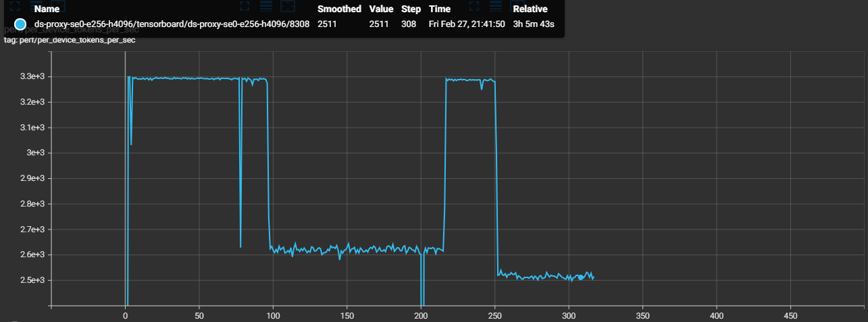Click the highlighted data point at step 308

pos(580,277)
